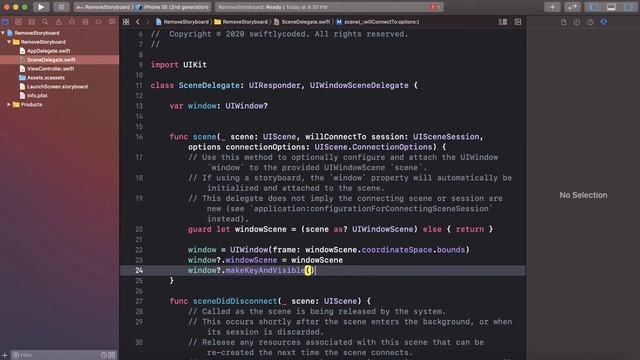Open RemoveStoryboard folder in jump bar
The height and width of the screenshot is (360, 640).
click(241, 22)
